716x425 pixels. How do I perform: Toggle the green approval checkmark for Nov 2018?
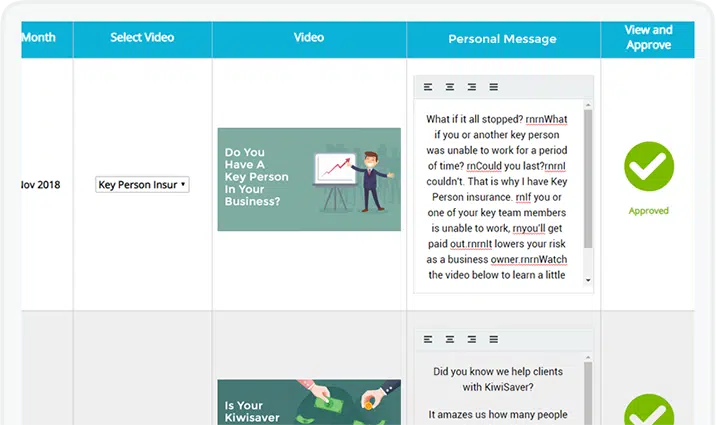click(648, 167)
